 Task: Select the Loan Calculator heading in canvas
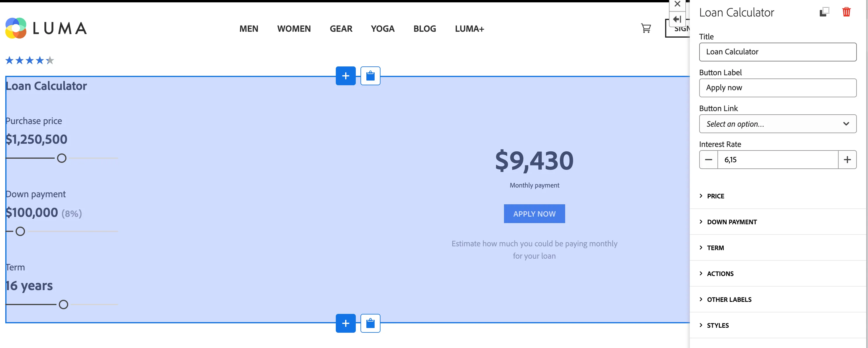tap(46, 86)
